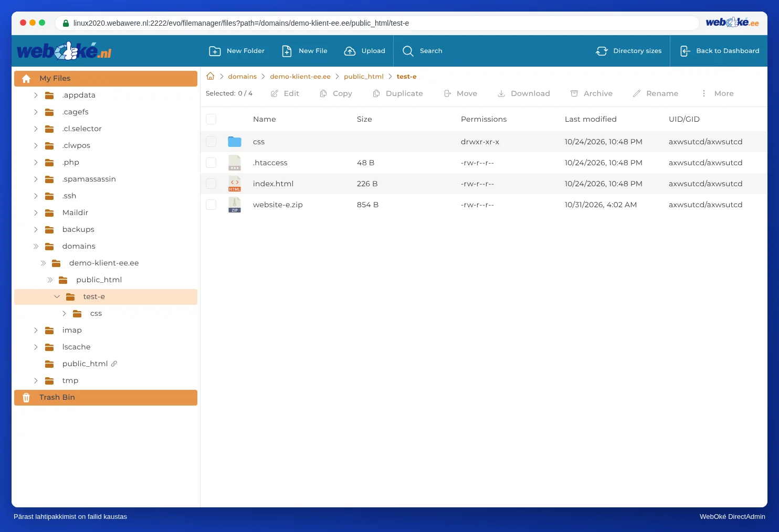The height and width of the screenshot is (532, 779).
Task: Click the domains breadcrumb link
Action: coord(243,77)
